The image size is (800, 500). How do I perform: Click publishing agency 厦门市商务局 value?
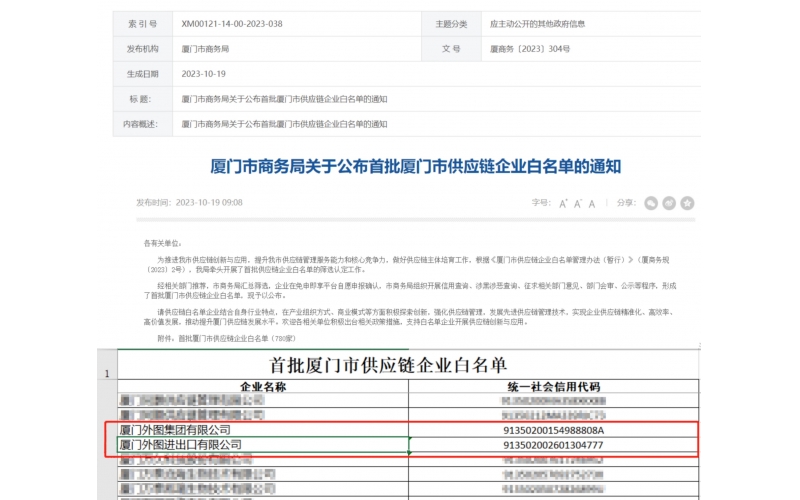tap(205, 49)
